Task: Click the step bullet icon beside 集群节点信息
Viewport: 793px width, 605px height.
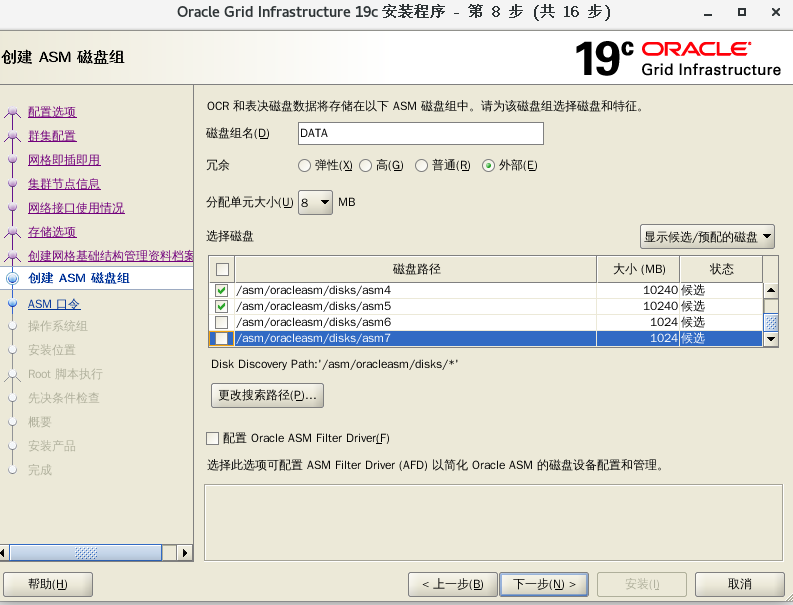Action: 13,184
